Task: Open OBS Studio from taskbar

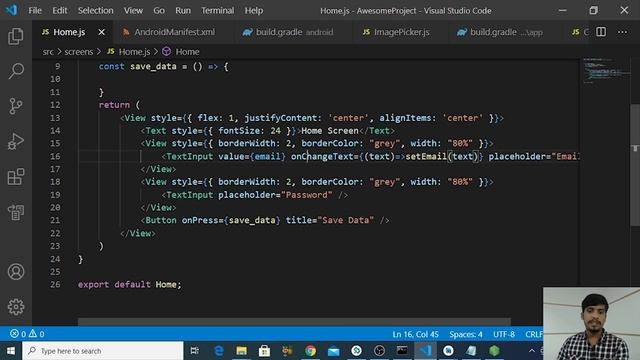Action: pyautogui.click(x=379, y=351)
